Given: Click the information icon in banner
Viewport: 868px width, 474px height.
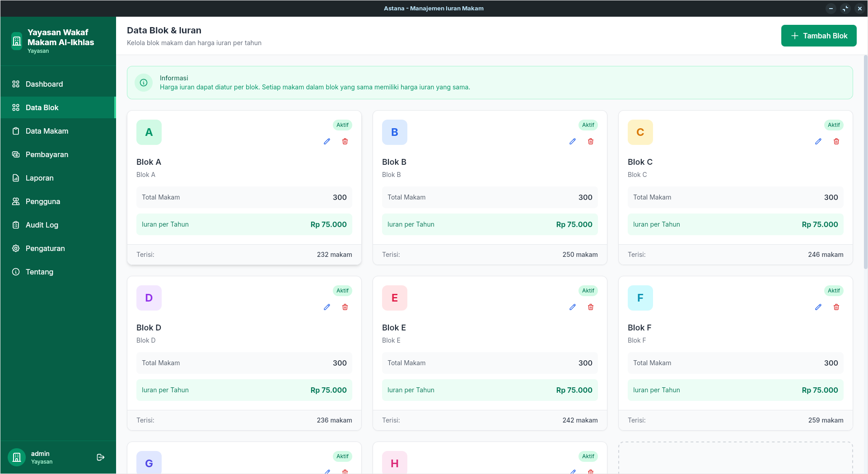Looking at the screenshot, I should (x=144, y=83).
